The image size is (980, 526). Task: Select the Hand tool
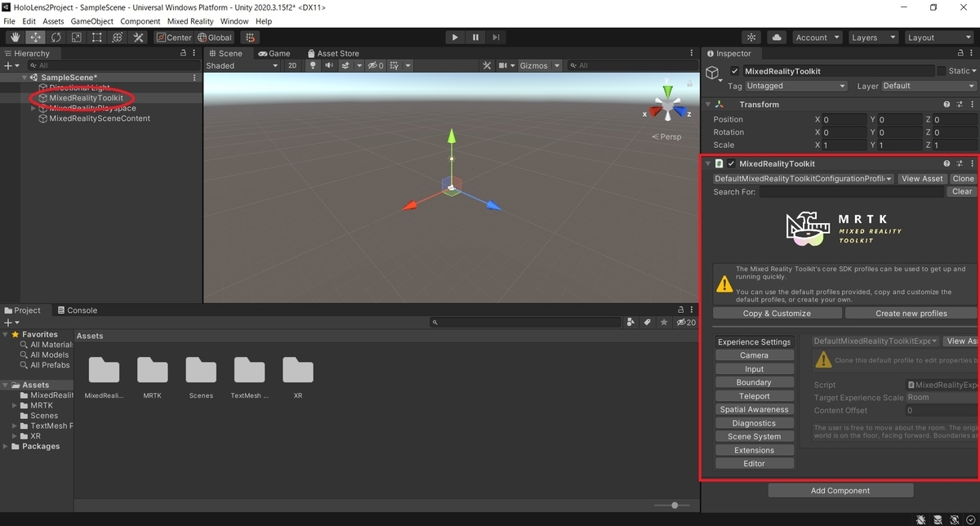tap(15, 38)
